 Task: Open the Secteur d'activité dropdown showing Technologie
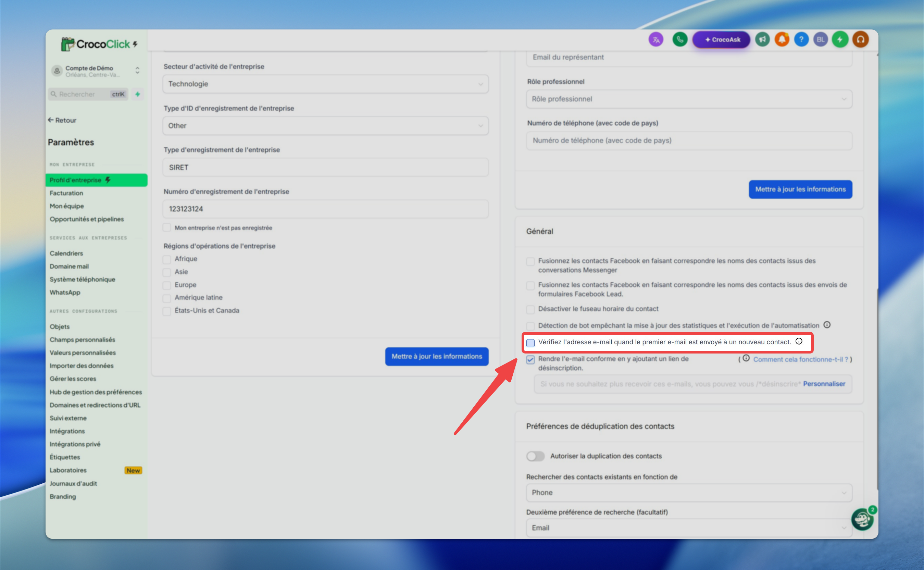pyautogui.click(x=326, y=84)
